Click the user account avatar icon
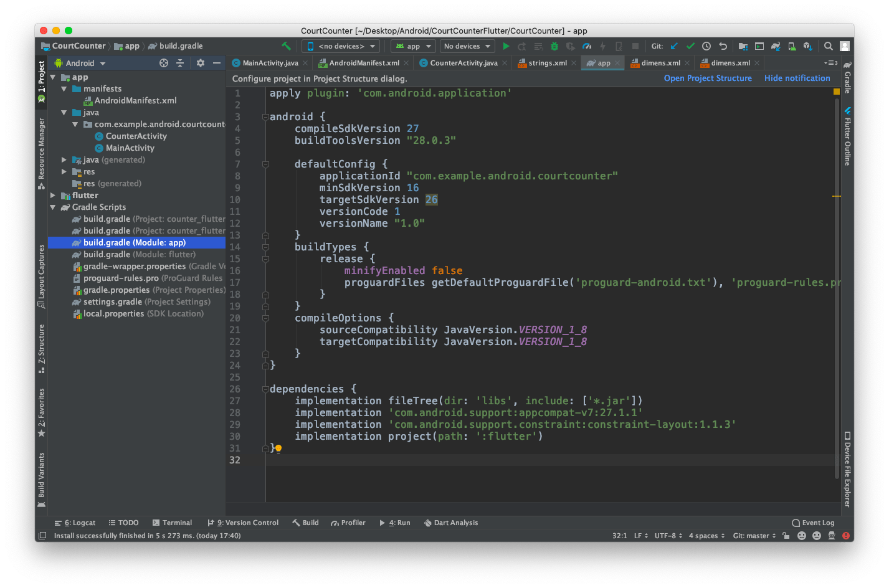889x588 pixels. 845,46
